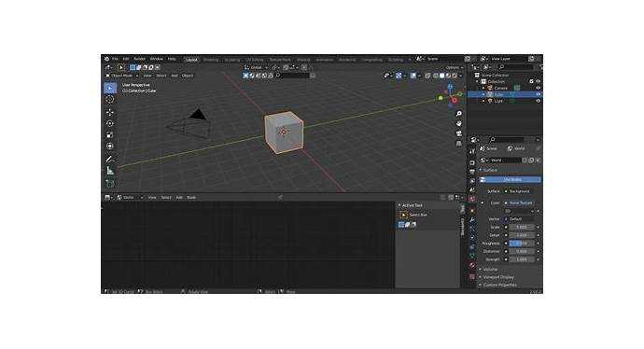This screenshot has width=644, height=349.
Task: Adjust the Roughness value slider
Action: 522,244
